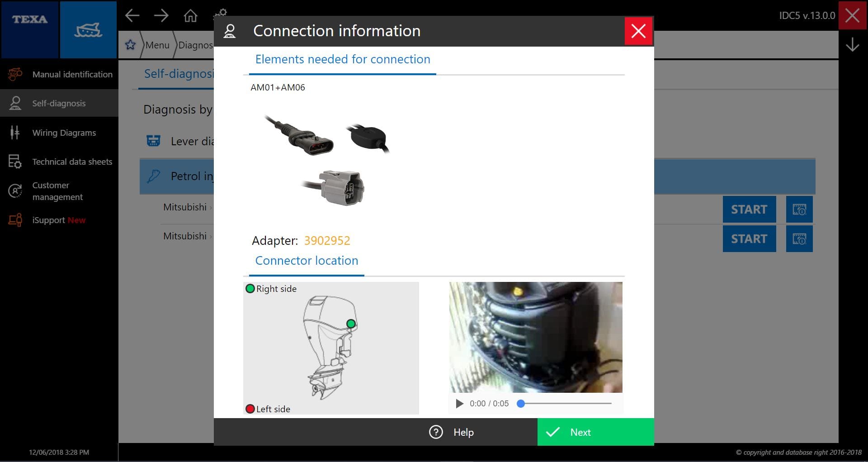Select the Manual identification tool
Viewport: 868px width, 462px height.
click(72, 74)
